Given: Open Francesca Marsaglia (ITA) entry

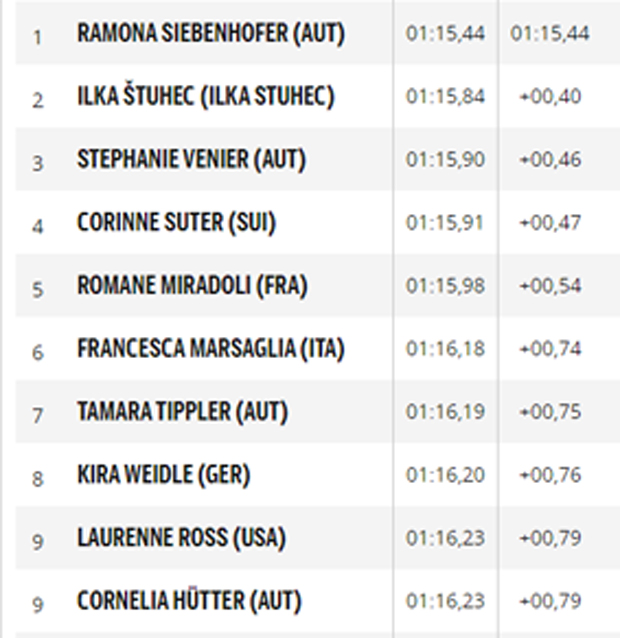Looking at the screenshot, I should tap(211, 349).
